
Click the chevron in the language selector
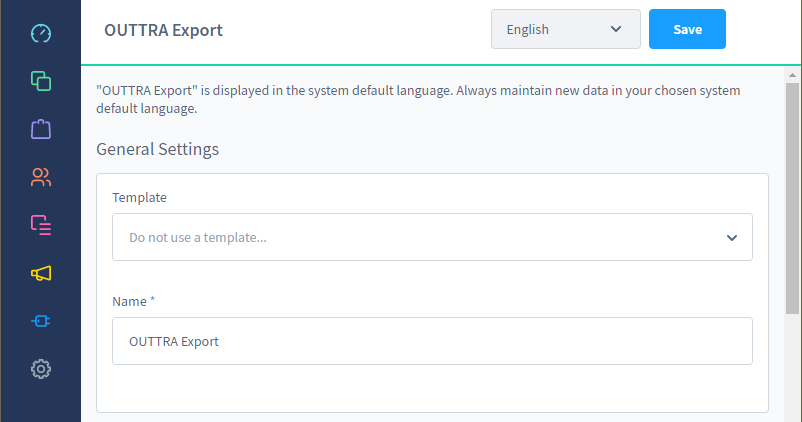click(x=616, y=29)
